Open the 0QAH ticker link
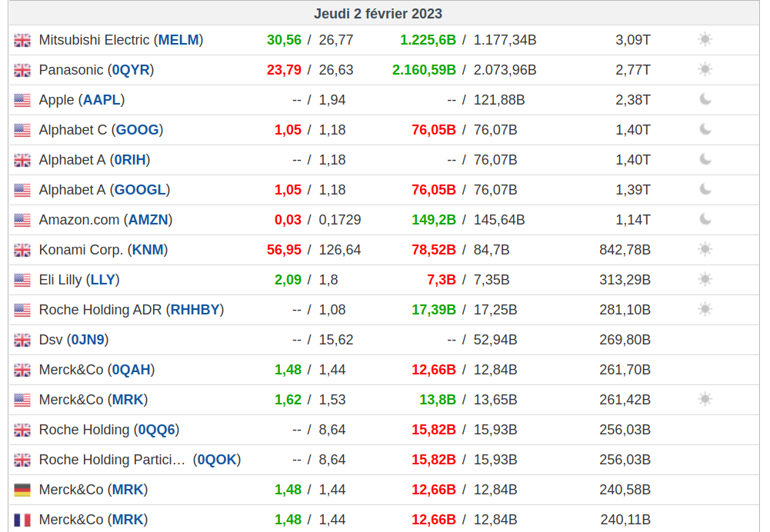Image resolution: width=770 pixels, height=532 pixels. click(x=131, y=369)
